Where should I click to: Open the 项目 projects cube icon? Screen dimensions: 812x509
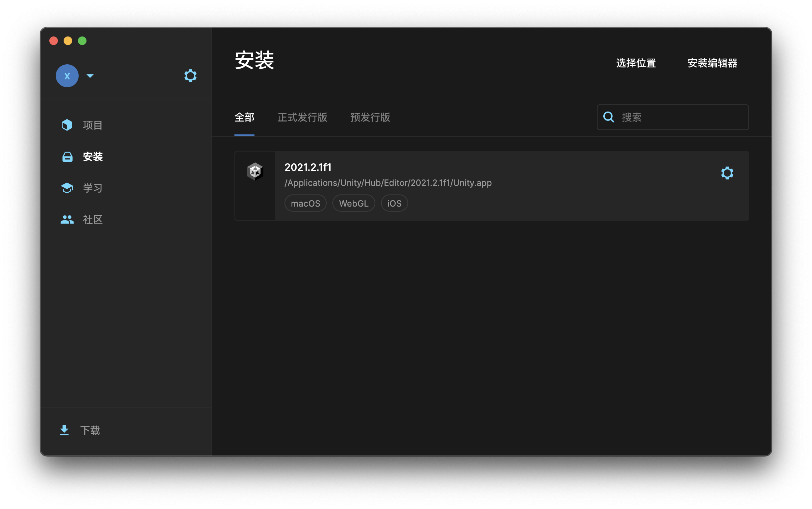pos(67,125)
